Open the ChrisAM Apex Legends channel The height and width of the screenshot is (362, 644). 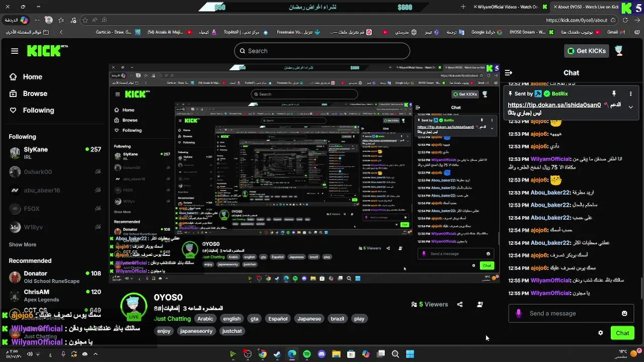pyautogui.click(x=55, y=295)
